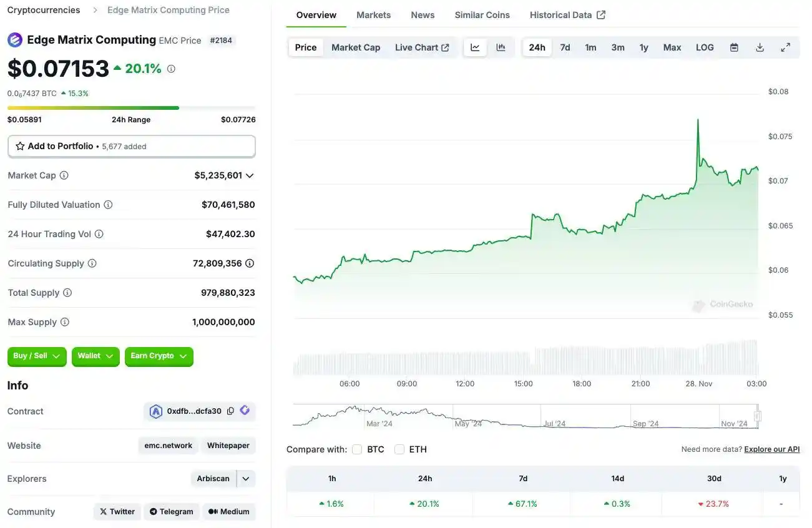Expand the Market Cap value chevron

click(250, 176)
